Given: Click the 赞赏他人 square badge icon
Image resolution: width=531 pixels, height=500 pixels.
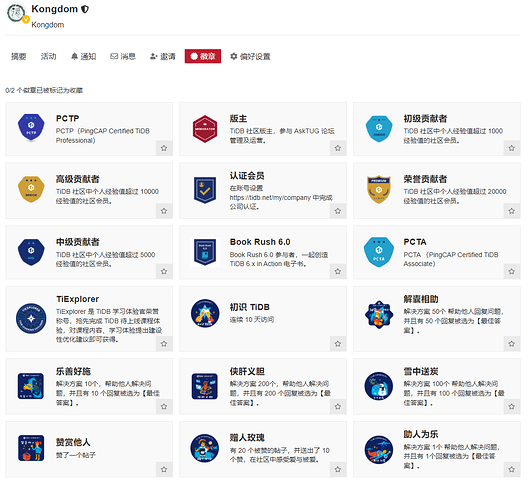Looking at the screenshot, I should [x=31, y=448].
